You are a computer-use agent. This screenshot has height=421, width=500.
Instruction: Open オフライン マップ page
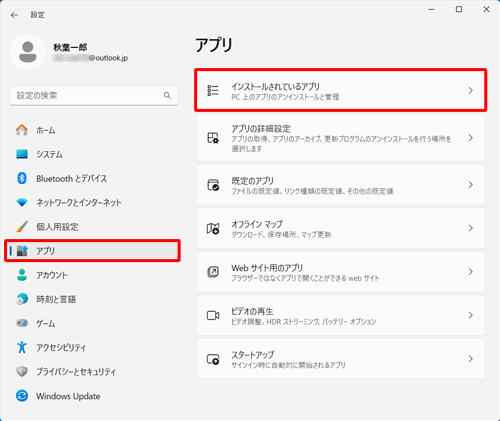tap(340, 228)
